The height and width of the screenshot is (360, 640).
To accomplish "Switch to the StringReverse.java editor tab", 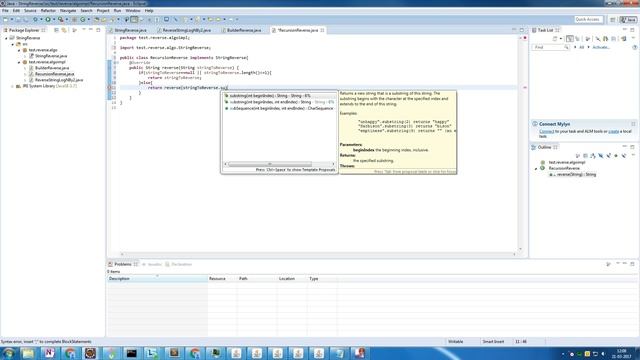I will point(130,30).
